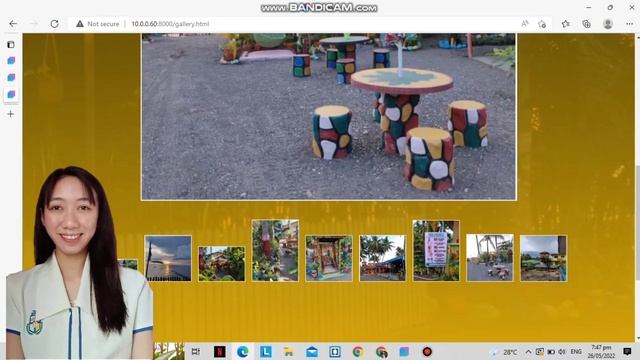
Task: Open the vertical tab actions menu
Action: click(x=11, y=44)
